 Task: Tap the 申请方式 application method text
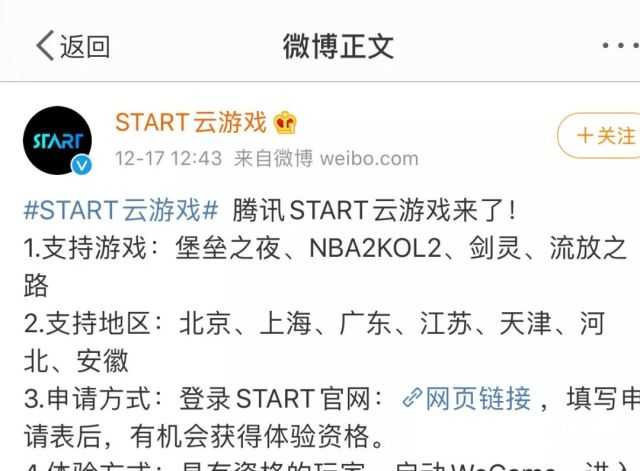pos(87,398)
